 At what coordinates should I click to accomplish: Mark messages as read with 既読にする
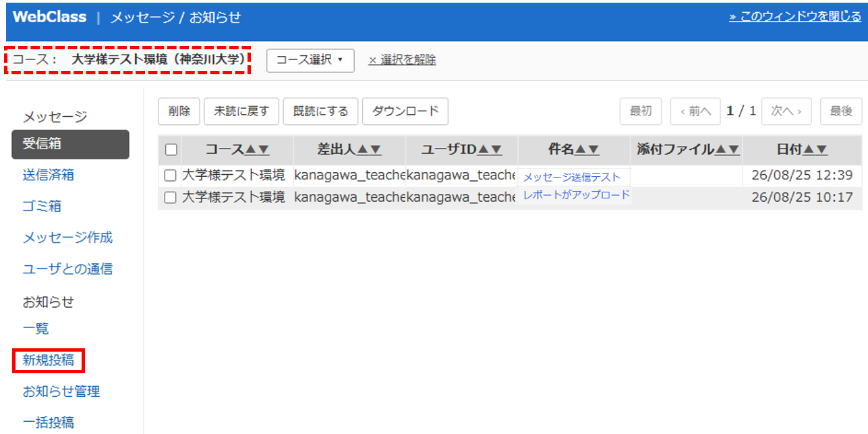pos(320,111)
